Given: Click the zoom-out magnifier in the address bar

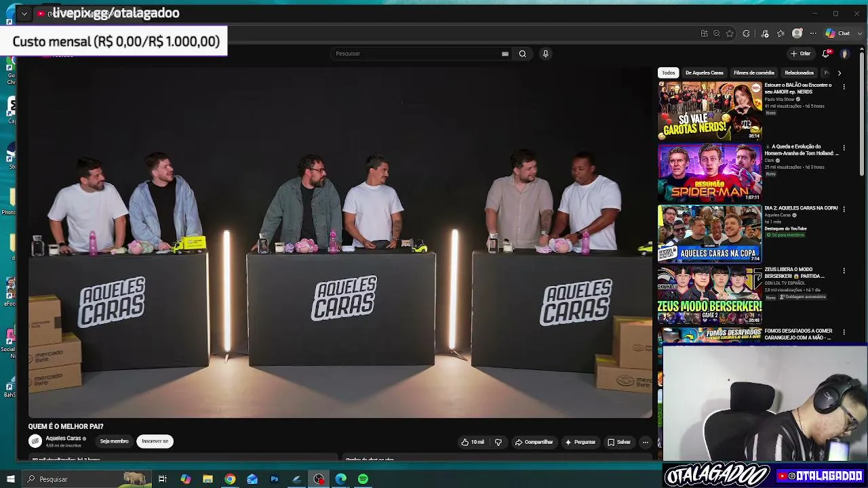Looking at the screenshot, I should click(717, 33).
